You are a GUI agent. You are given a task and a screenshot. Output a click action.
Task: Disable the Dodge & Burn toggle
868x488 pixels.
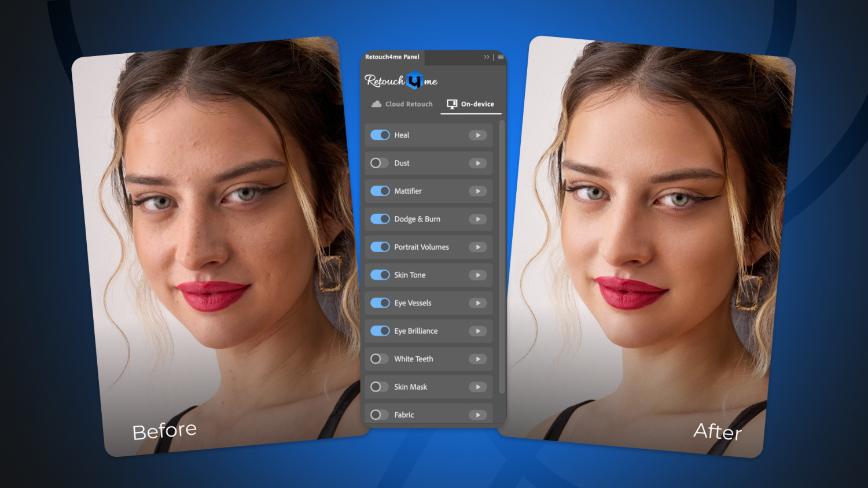[380, 219]
